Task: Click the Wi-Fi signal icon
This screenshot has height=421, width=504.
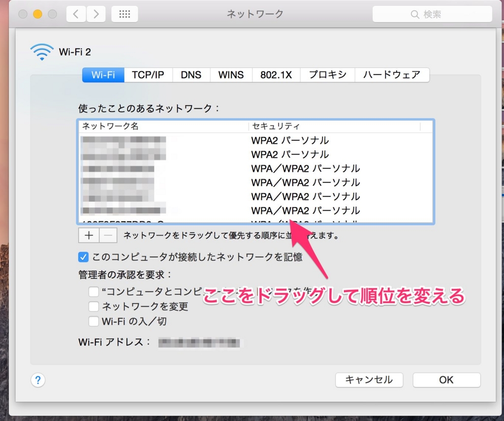Action: [x=42, y=51]
